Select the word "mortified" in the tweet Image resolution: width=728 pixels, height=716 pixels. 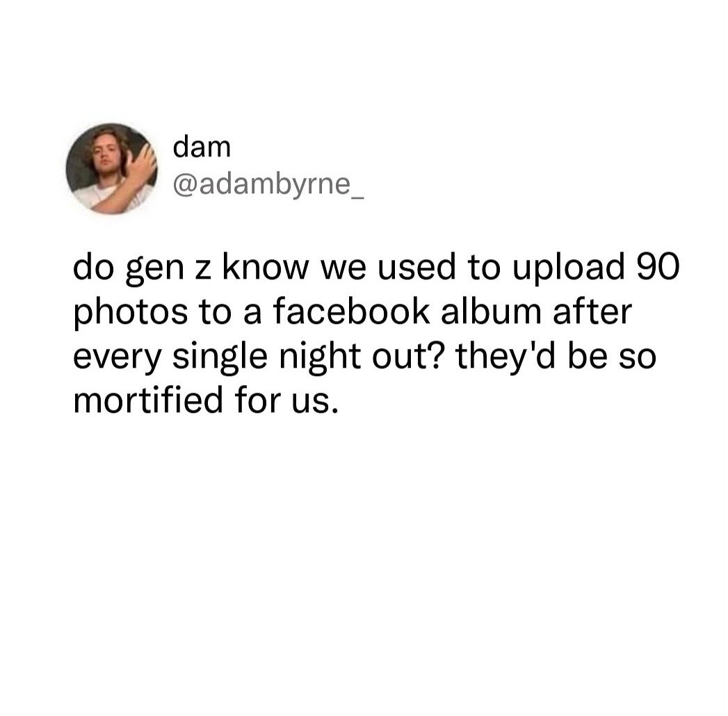(x=148, y=400)
